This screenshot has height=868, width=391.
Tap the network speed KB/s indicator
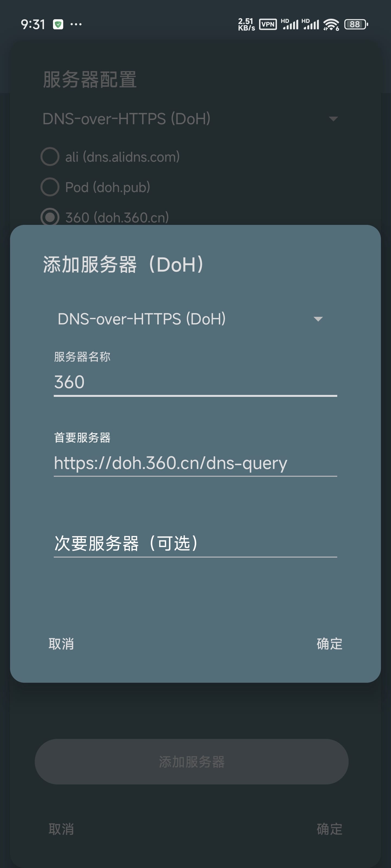click(x=246, y=24)
